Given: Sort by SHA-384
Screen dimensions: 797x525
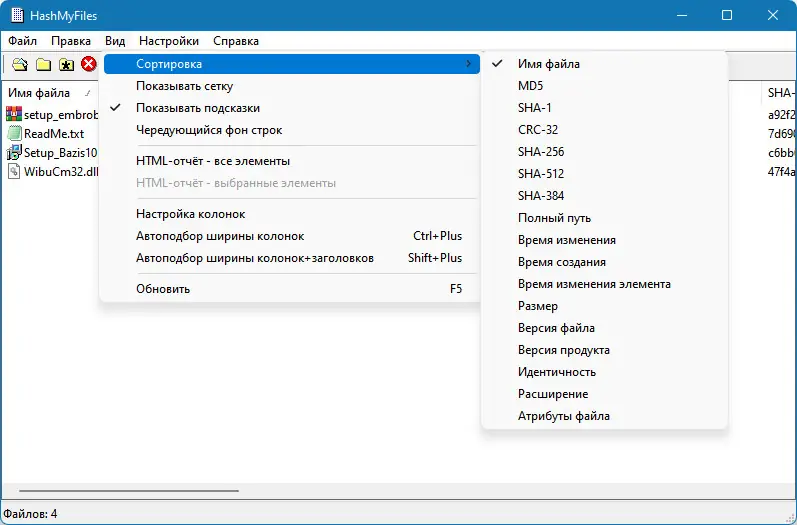Looking at the screenshot, I should pos(604,196).
